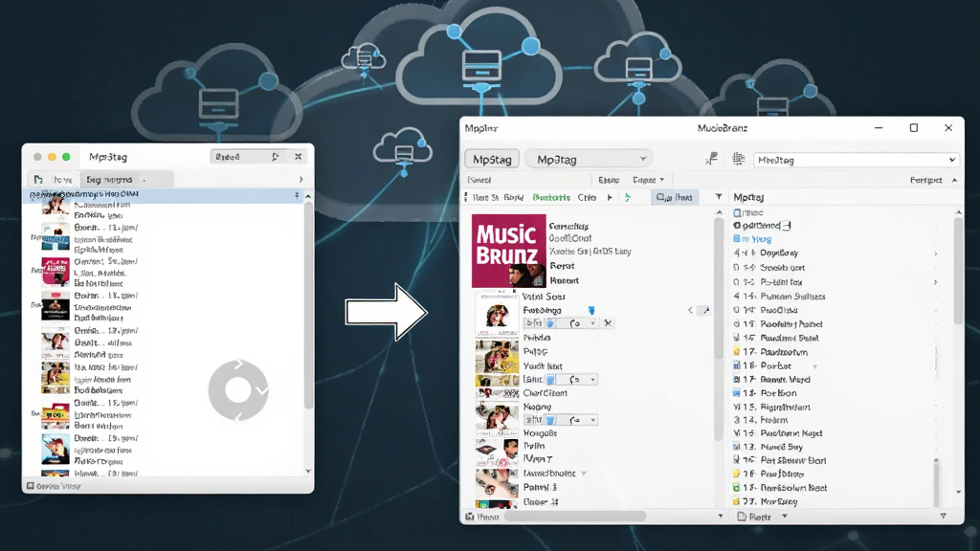Open dropdown arrow in second tag control row
This screenshot has width=980, height=551.
pyautogui.click(x=592, y=380)
